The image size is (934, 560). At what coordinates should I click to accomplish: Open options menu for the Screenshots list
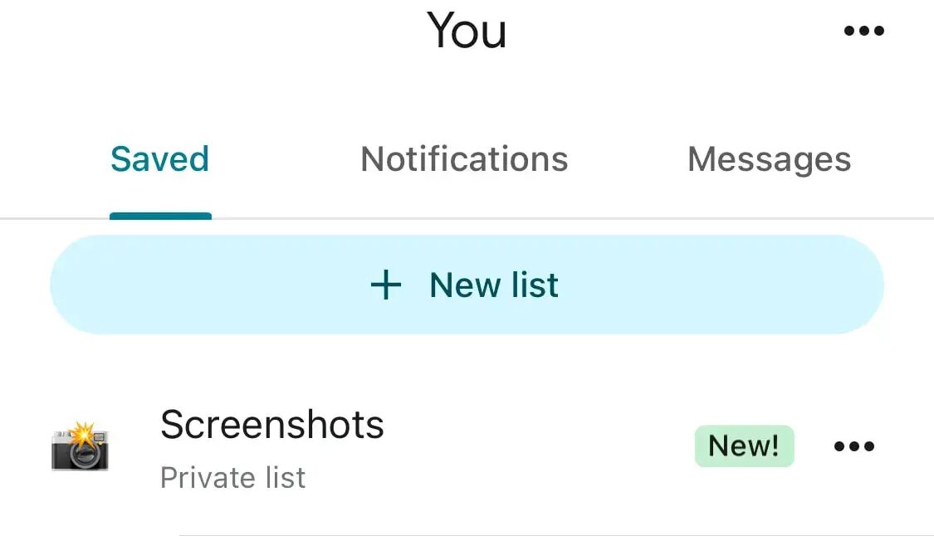click(x=853, y=446)
